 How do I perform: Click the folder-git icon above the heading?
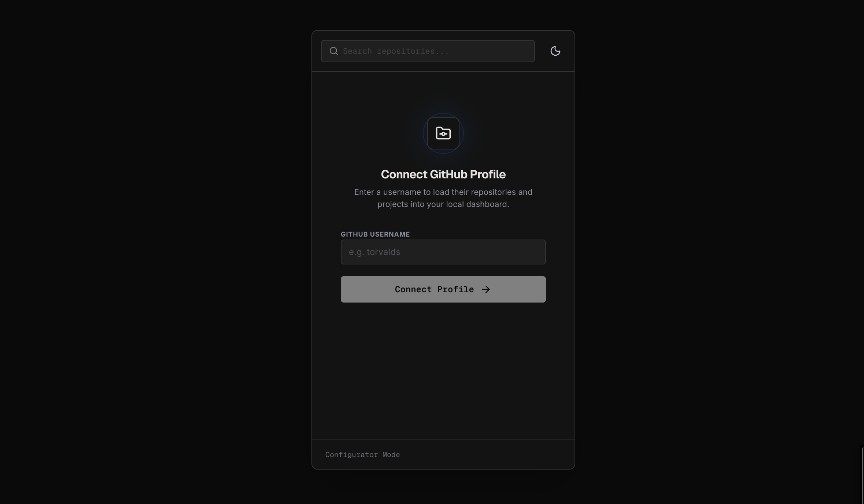click(x=443, y=133)
